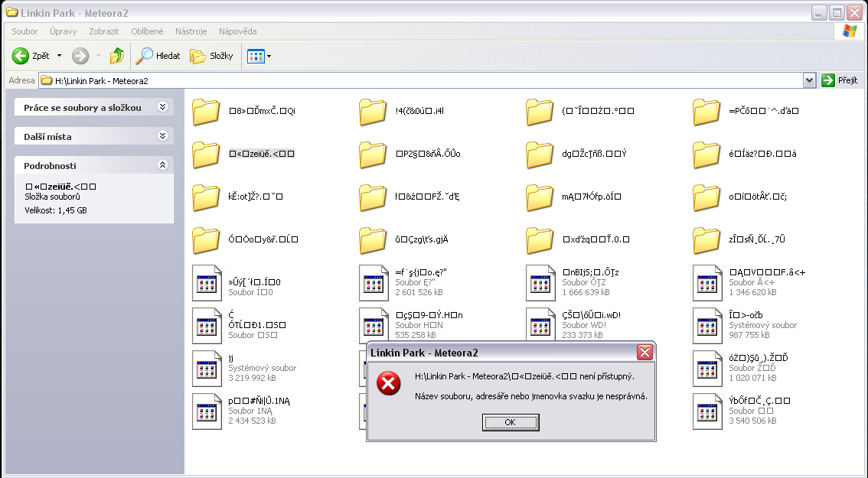This screenshot has width=868, height=478.
Task: Select file sized 2 434 523 kB
Action: (x=207, y=411)
